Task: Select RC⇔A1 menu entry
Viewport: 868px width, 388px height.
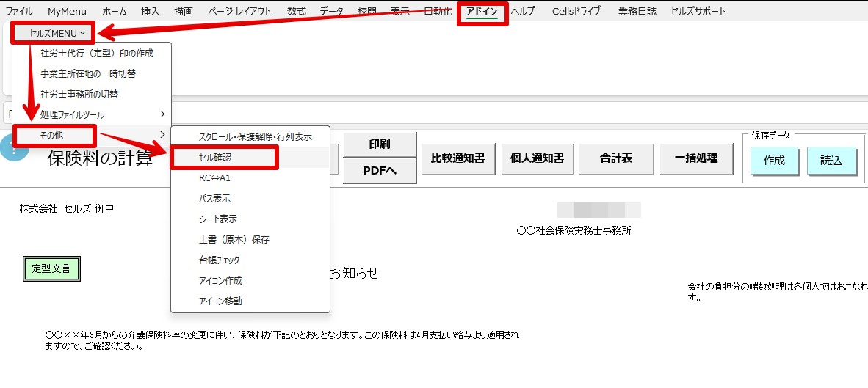Action: (250, 178)
